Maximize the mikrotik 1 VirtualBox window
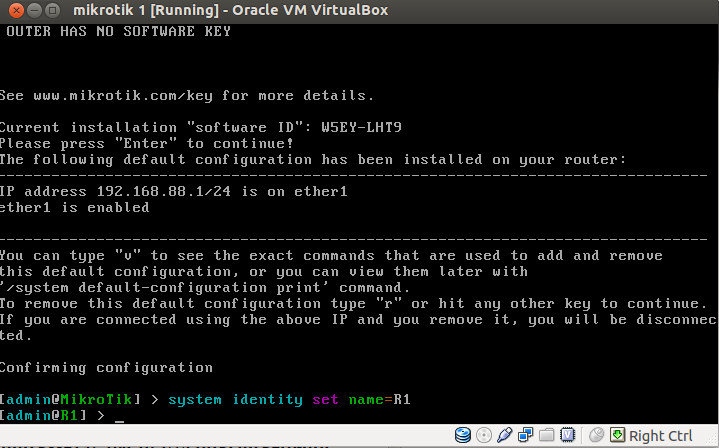The image size is (719, 448). point(53,10)
